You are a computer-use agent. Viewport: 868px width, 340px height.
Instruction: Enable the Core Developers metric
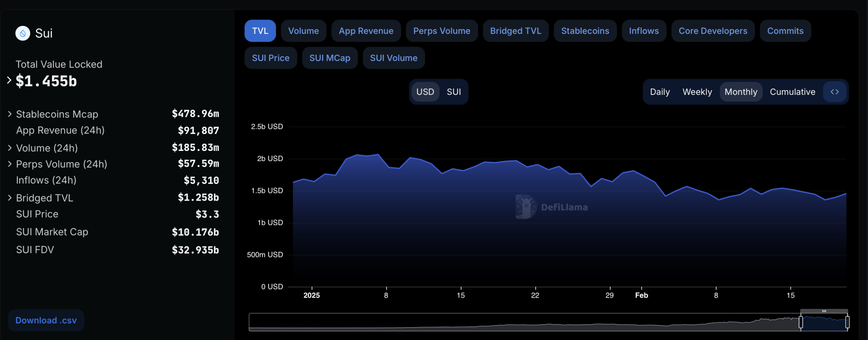713,31
